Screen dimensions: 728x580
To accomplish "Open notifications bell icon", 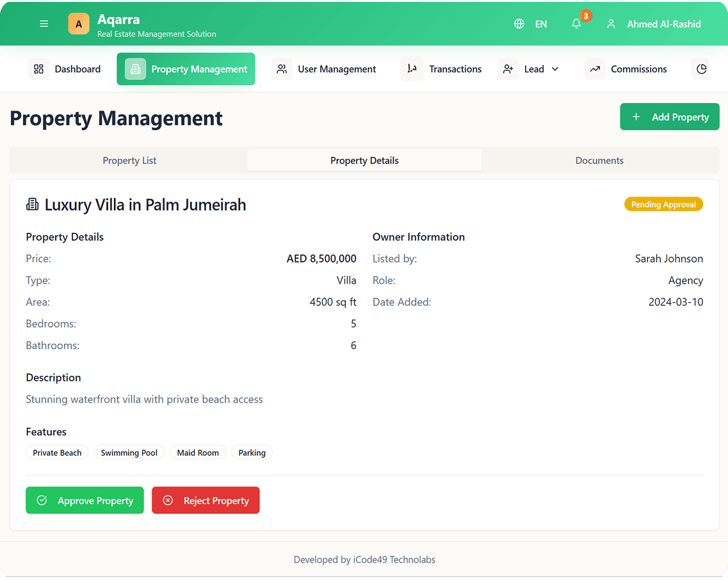I will (x=576, y=24).
